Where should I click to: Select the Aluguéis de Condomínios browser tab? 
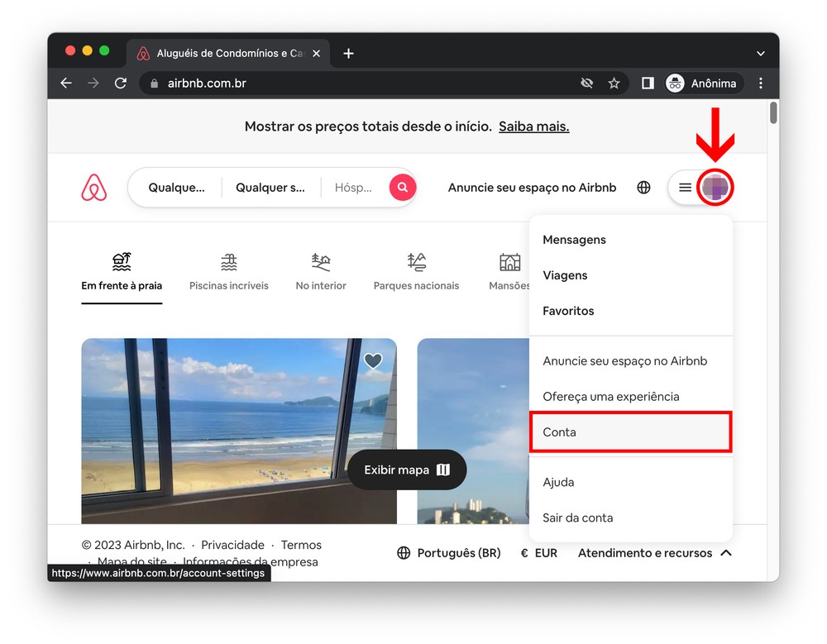click(228, 53)
